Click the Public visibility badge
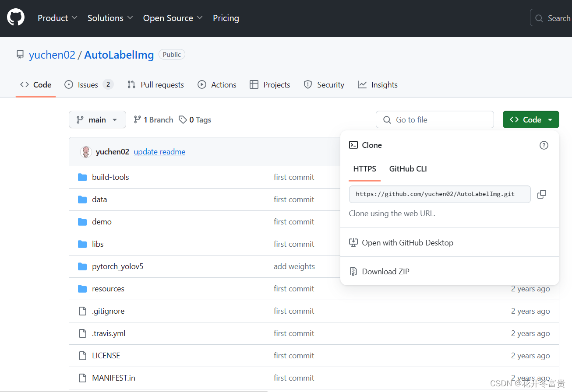Image resolution: width=572 pixels, height=392 pixels. tap(172, 55)
